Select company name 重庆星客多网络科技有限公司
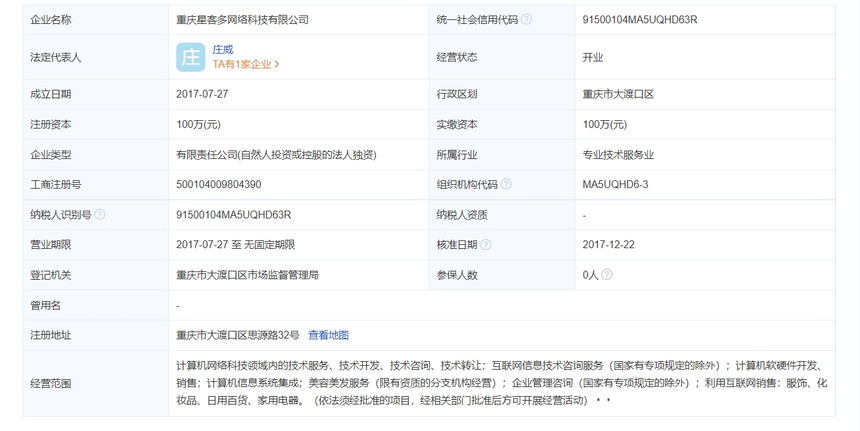This screenshot has width=860, height=431. tap(242, 20)
